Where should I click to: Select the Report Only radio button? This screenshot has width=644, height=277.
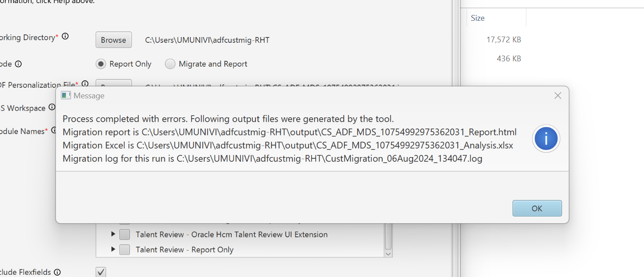101,64
